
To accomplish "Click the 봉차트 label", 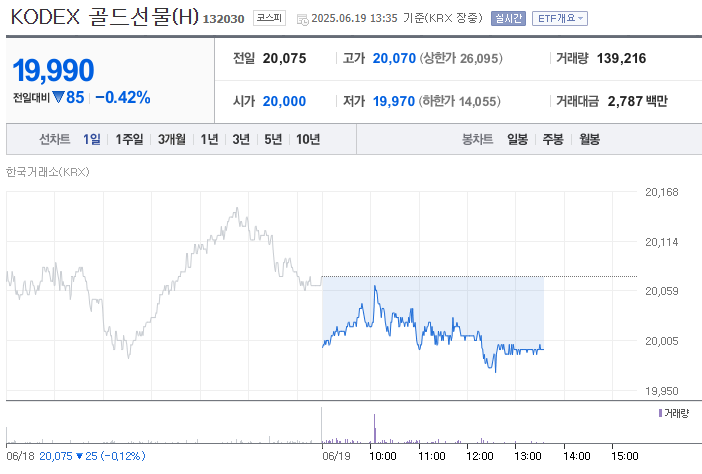I will pyautogui.click(x=477, y=139).
